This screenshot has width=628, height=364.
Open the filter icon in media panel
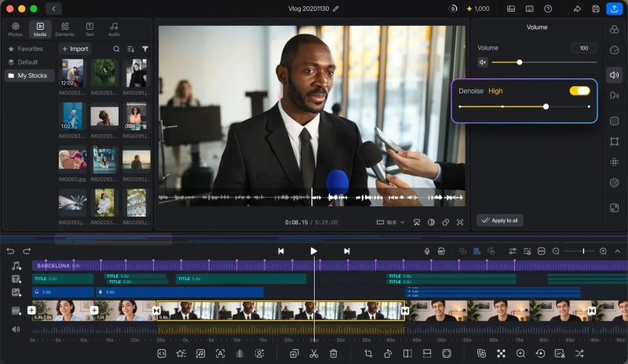(x=145, y=49)
